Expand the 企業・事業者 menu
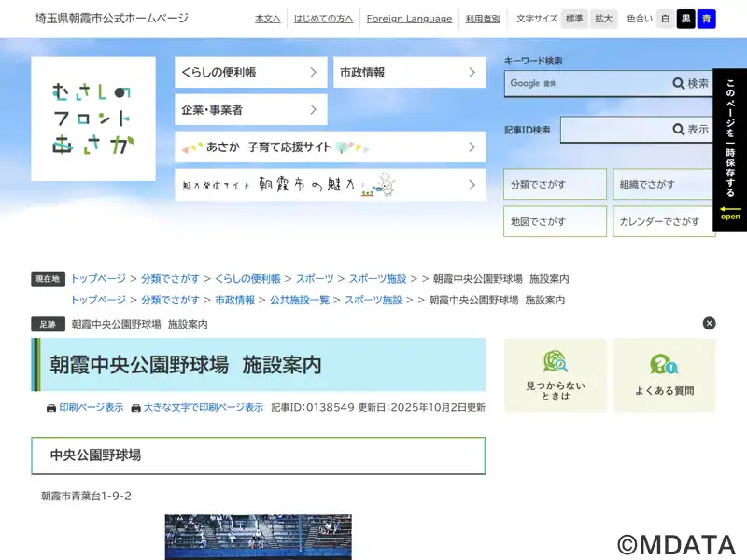Screen dimensions: 747x560 (250, 109)
